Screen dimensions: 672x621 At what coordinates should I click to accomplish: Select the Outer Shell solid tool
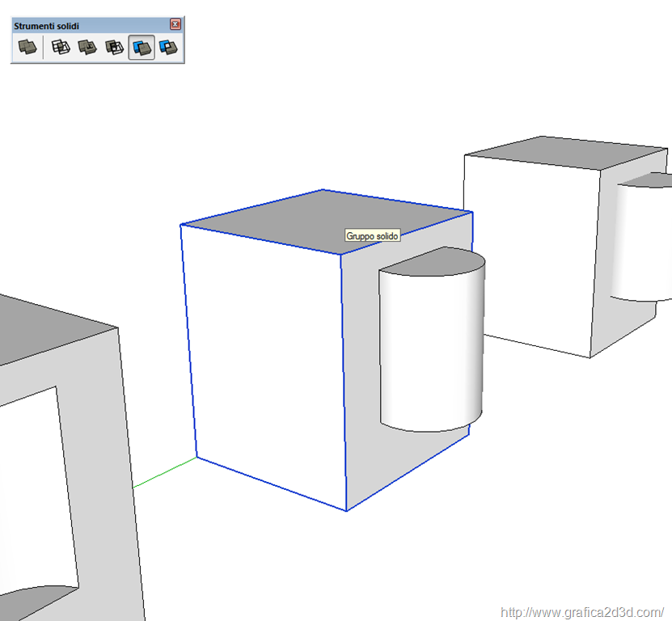27,48
